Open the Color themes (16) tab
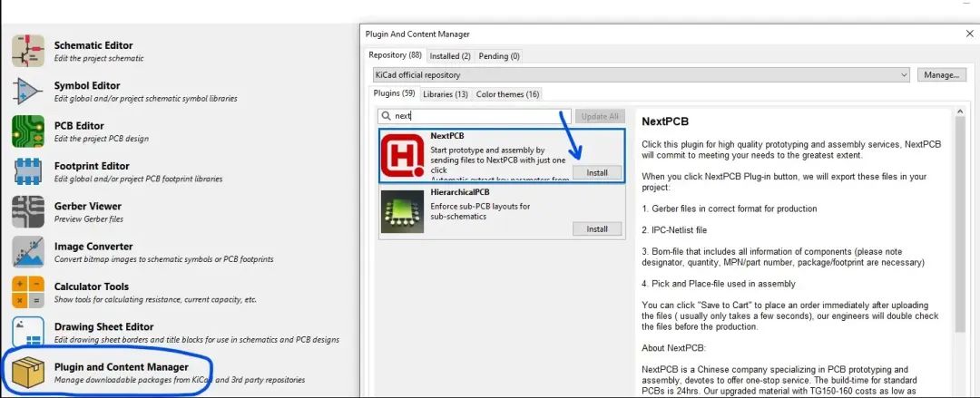The width and height of the screenshot is (980, 398). tap(507, 94)
